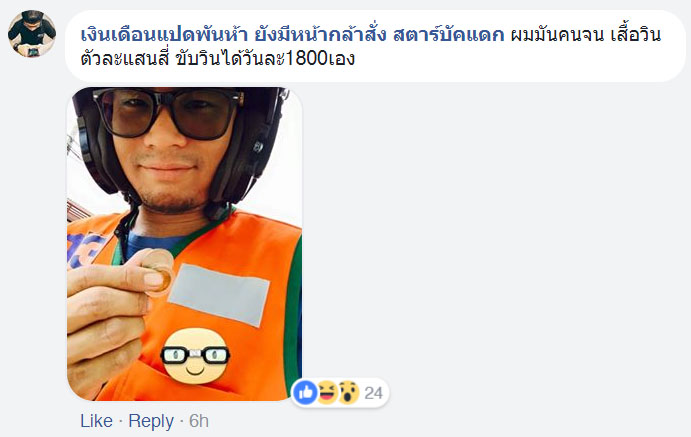Click the comment text ผมมันคนจน เสื้อวิน
This screenshot has height=437, width=691.
coord(586,34)
